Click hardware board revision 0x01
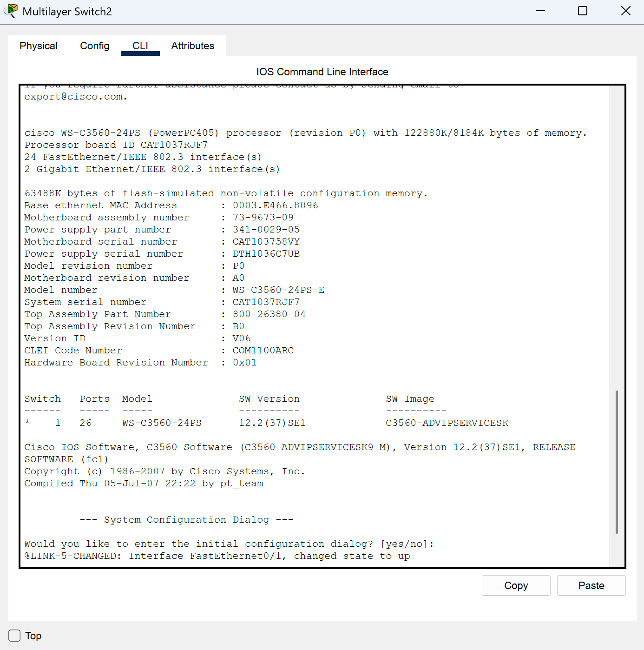 pos(244,363)
